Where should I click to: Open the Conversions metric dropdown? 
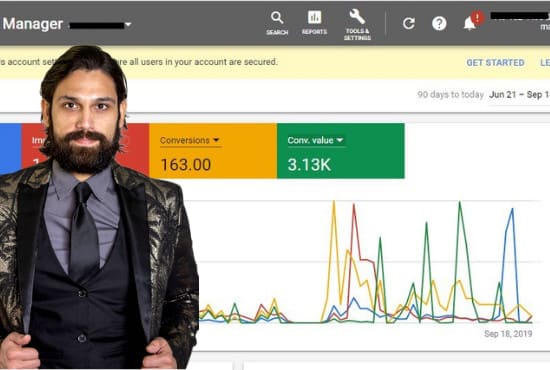190,140
